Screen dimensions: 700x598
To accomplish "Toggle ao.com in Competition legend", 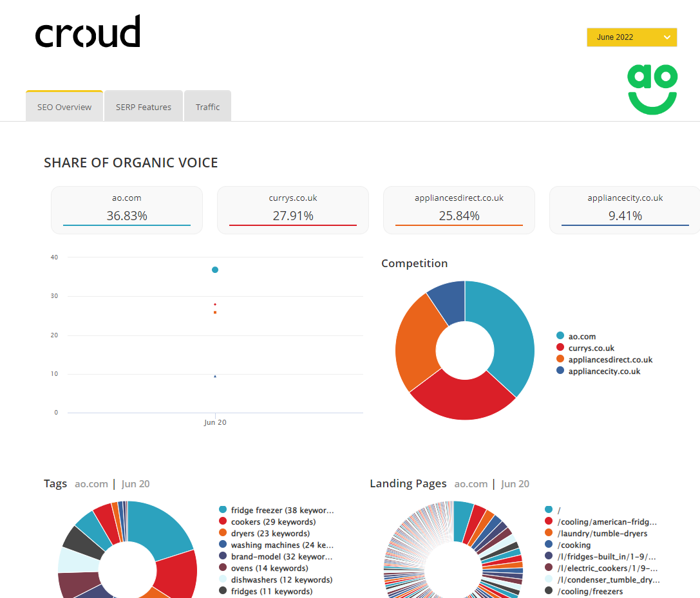I will [582, 337].
